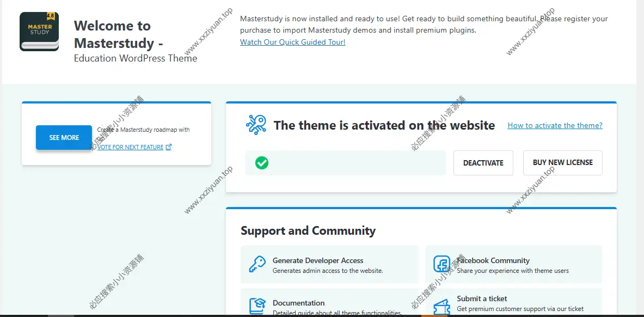Follow the VOTE FOR NEXT FEATURE link
The height and width of the screenshot is (317, 644).
coord(131,147)
